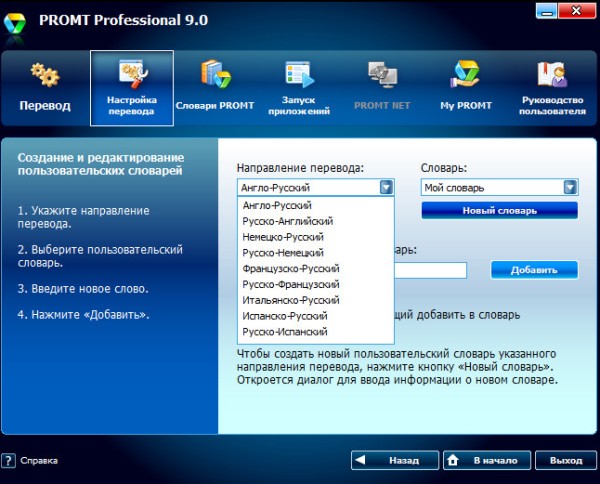Image resolution: width=600 pixels, height=484 pixels.
Task: Open the Перевод gear icon section
Action: point(44,76)
